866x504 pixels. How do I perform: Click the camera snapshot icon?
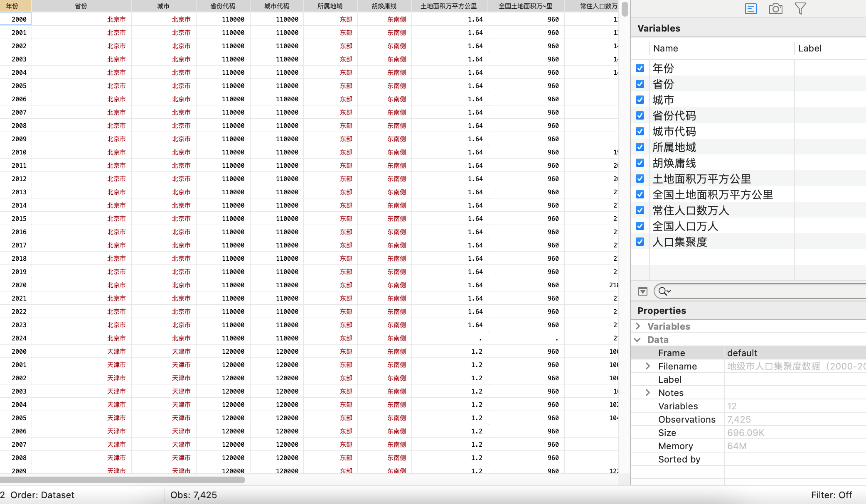775,9
